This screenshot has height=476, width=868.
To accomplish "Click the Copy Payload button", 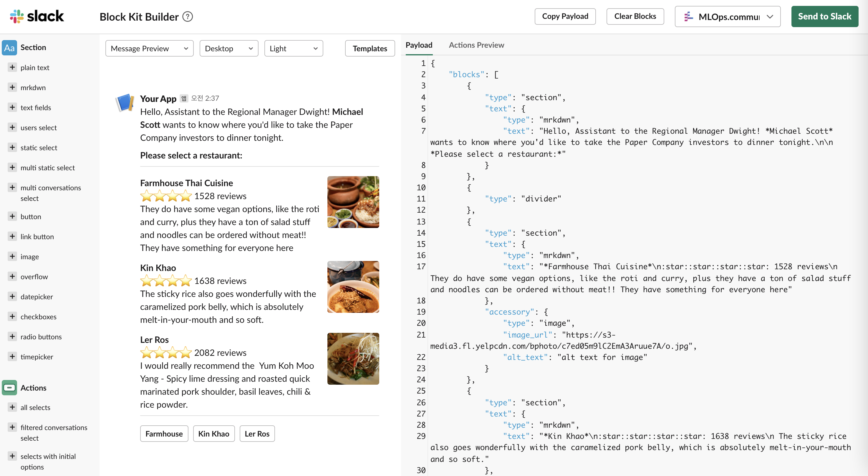I will (x=565, y=16).
